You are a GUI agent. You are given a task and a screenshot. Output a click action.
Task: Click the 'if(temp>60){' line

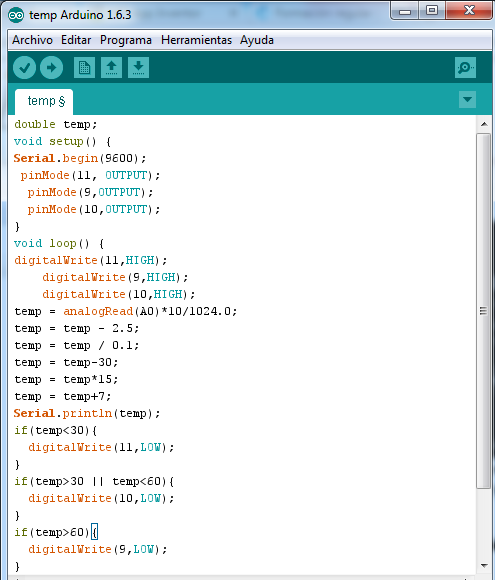click(x=56, y=533)
